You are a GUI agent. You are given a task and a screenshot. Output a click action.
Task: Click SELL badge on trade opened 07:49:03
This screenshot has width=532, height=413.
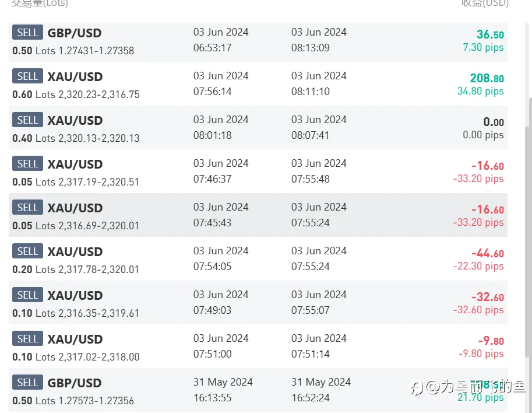pos(27,295)
